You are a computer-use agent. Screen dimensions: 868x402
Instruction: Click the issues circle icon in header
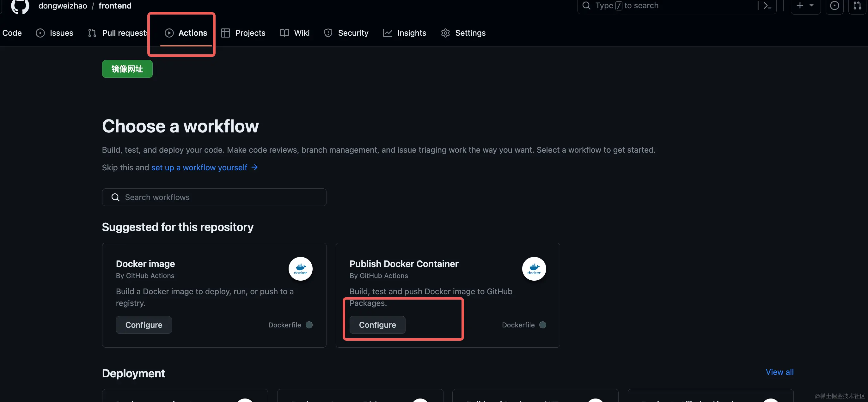point(834,6)
